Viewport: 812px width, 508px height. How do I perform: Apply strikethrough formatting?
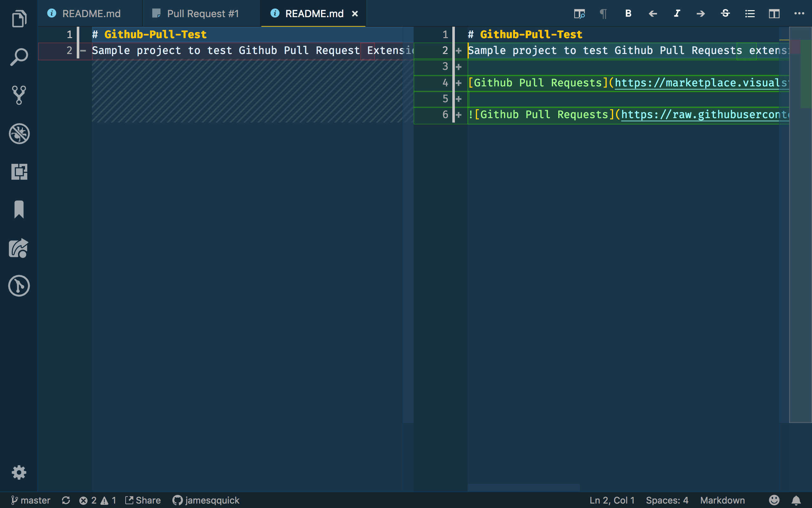(x=725, y=13)
